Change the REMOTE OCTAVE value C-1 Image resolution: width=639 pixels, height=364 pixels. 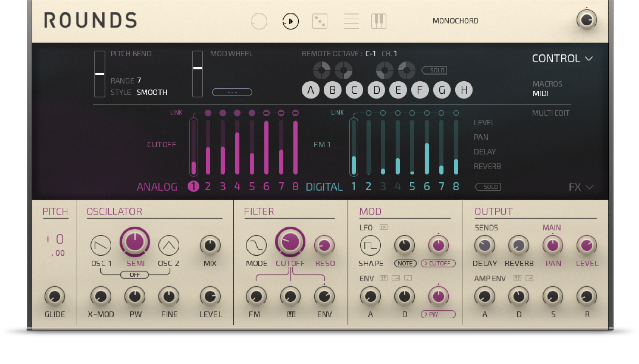click(370, 54)
